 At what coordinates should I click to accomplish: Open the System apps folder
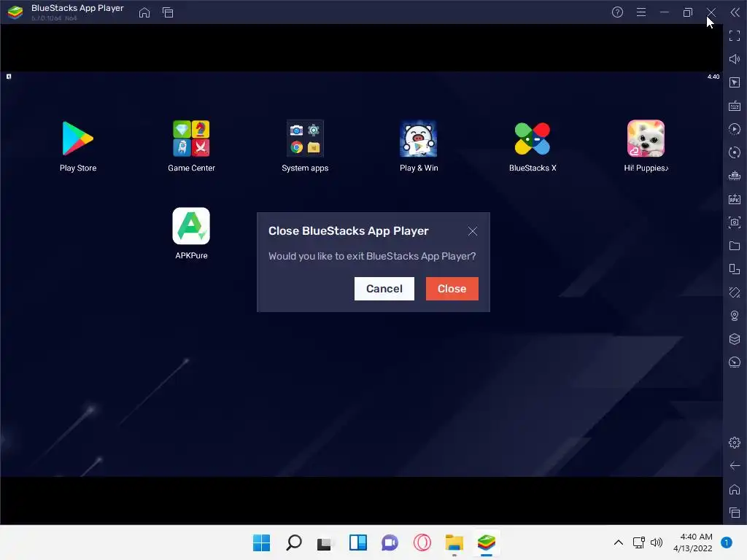305,139
